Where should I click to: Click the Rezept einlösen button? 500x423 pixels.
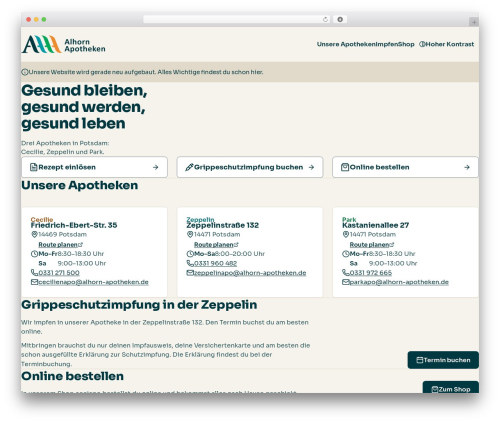pos(95,167)
